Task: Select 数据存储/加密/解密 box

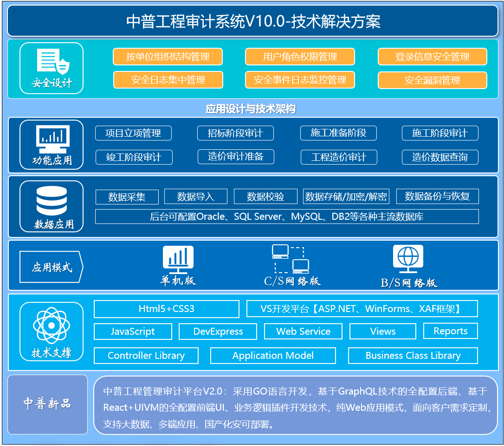Action: pyautogui.click(x=346, y=197)
